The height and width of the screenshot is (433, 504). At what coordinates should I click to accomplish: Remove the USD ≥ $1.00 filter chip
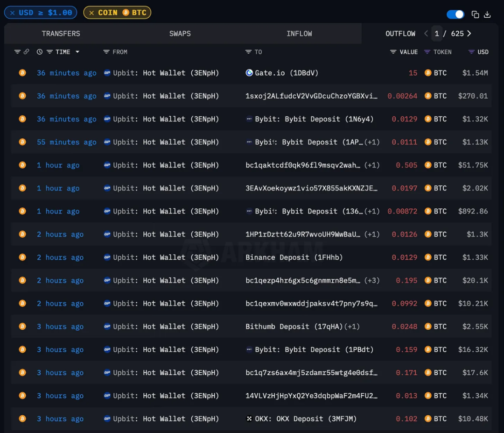12,13
